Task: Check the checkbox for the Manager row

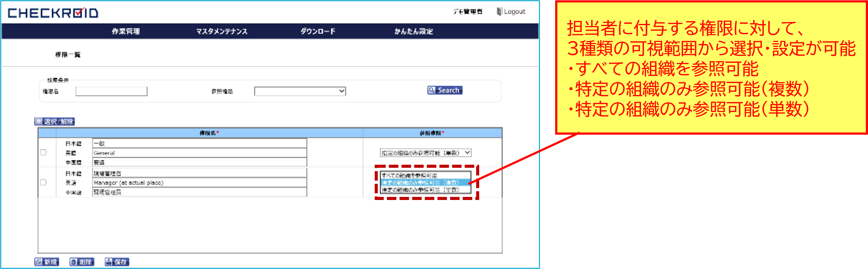Action: [43, 182]
